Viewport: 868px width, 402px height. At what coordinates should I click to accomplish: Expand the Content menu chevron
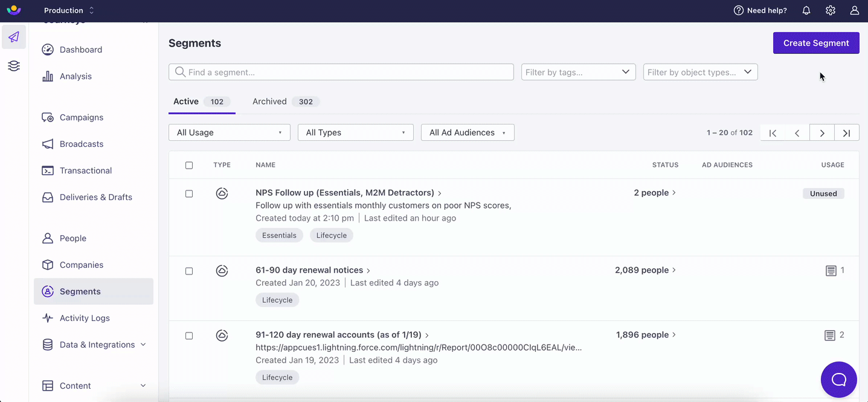pyautogui.click(x=143, y=386)
